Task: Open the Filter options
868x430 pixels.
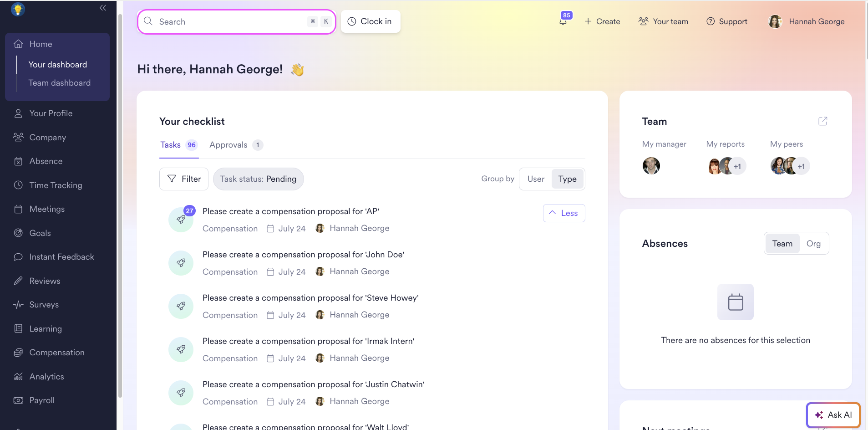Action: [x=184, y=179]
